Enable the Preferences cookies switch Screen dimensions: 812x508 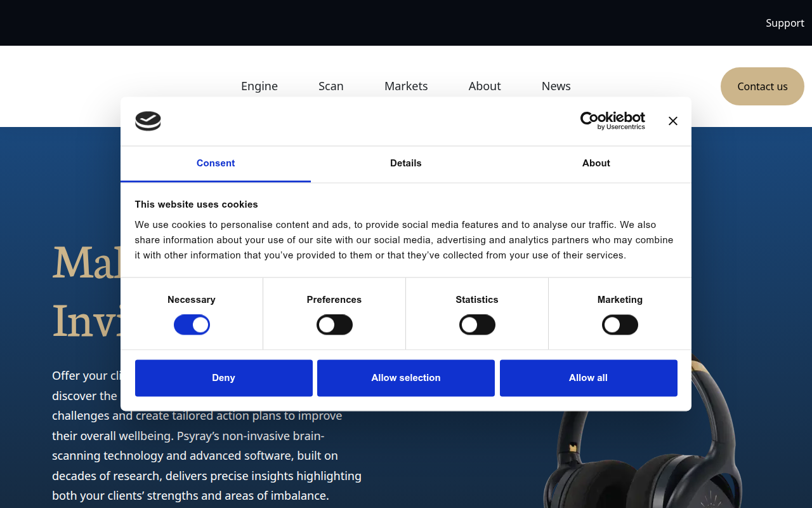[334, 325]
